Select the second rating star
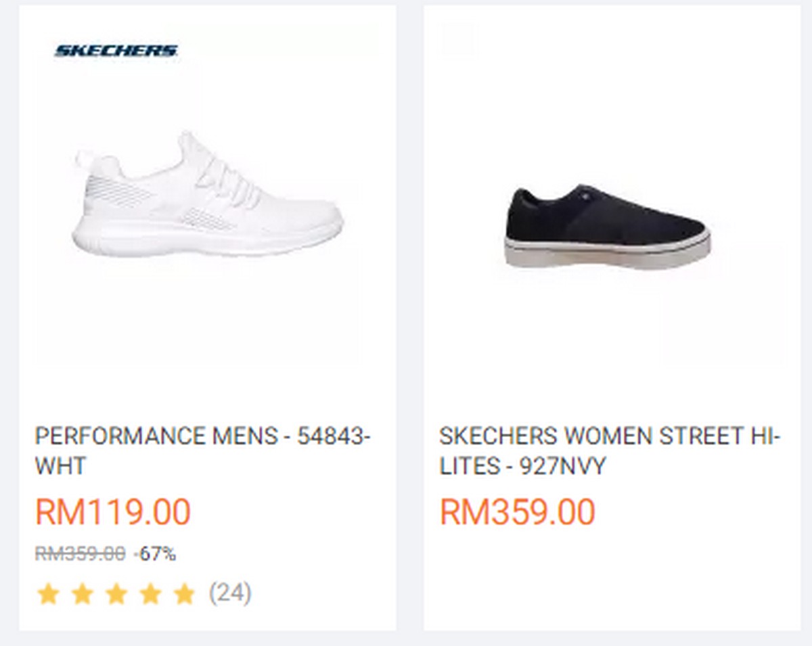Viewport: 812px width, 646px height. pos(82,594)
